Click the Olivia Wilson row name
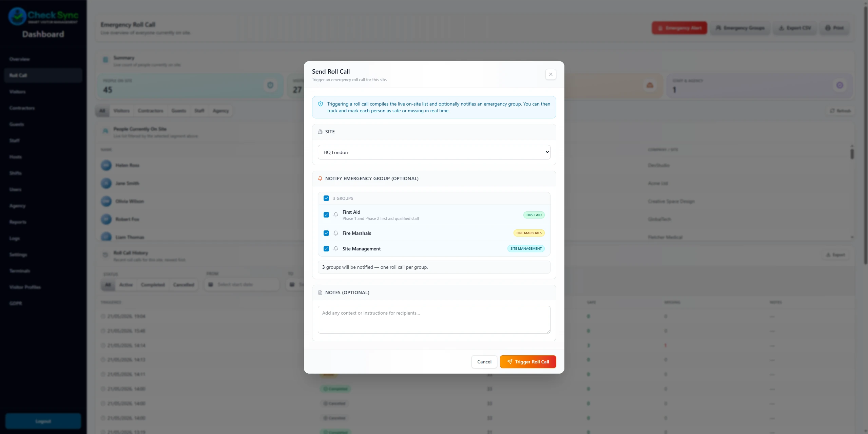868x434 pixels. coord(130,201)
